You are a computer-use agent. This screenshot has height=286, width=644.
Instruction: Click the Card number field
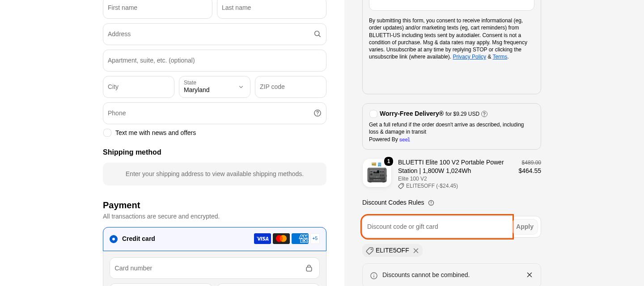(215, 268)
